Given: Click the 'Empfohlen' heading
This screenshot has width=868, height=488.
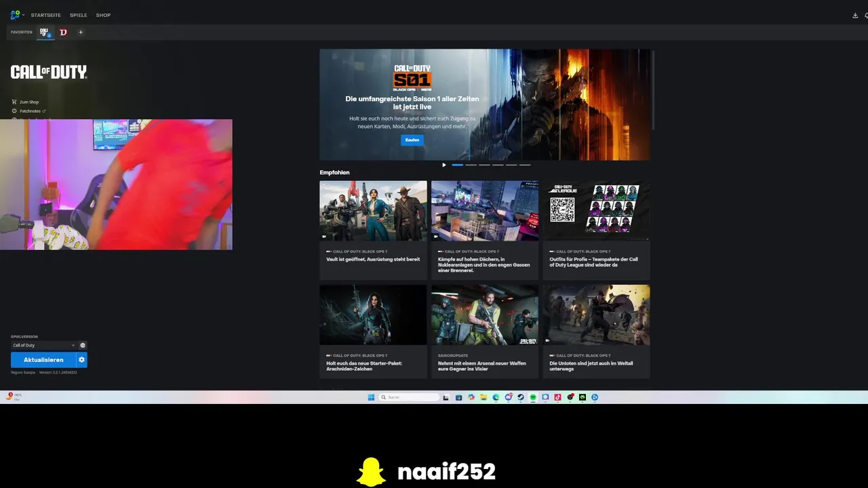Looking at the screenshot, I should pos(334,172).
